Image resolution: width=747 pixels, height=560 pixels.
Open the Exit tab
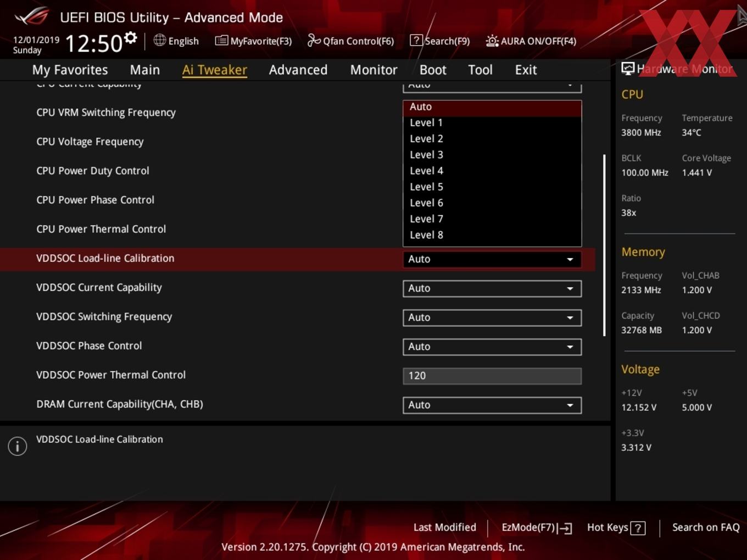click(x=526, y=70)
